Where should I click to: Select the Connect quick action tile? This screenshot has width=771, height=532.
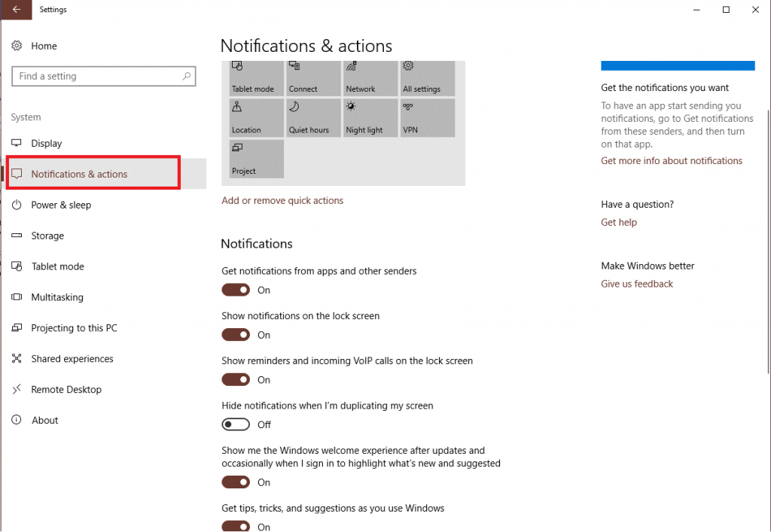tap(314, 78)
